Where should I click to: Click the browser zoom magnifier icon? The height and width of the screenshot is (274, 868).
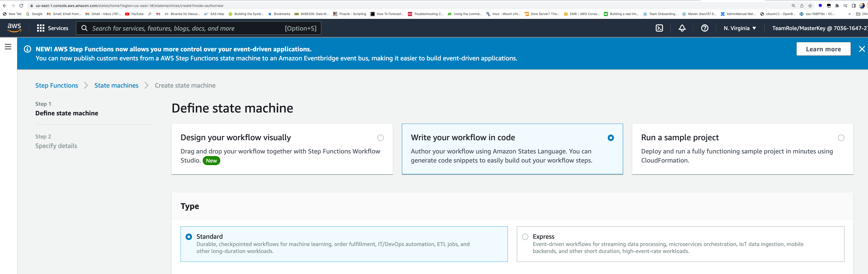coord(793,6)
